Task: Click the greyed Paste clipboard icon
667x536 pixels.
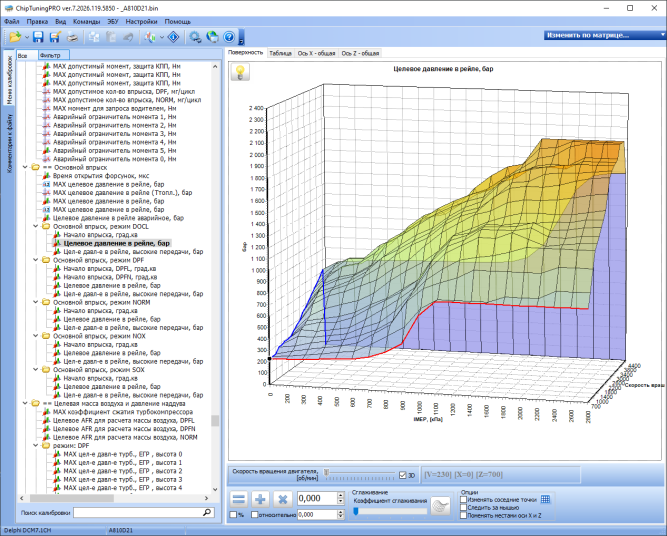Action: click(111, 37)
